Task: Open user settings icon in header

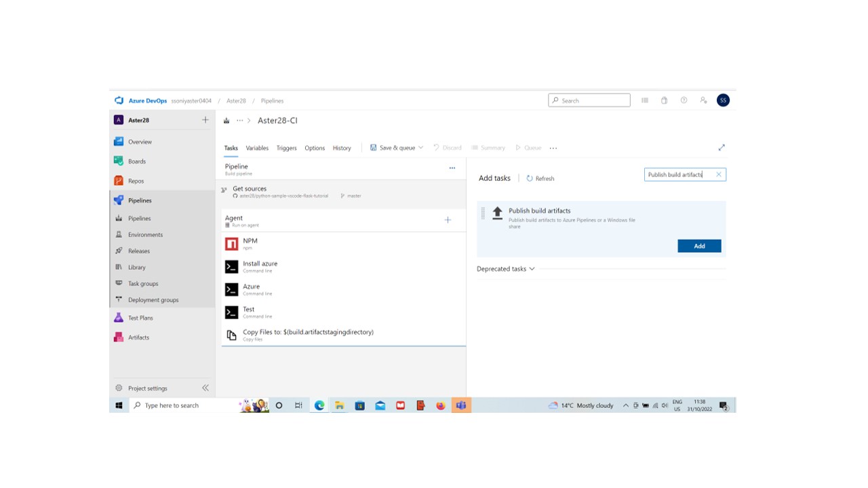Action: point(703,100)
